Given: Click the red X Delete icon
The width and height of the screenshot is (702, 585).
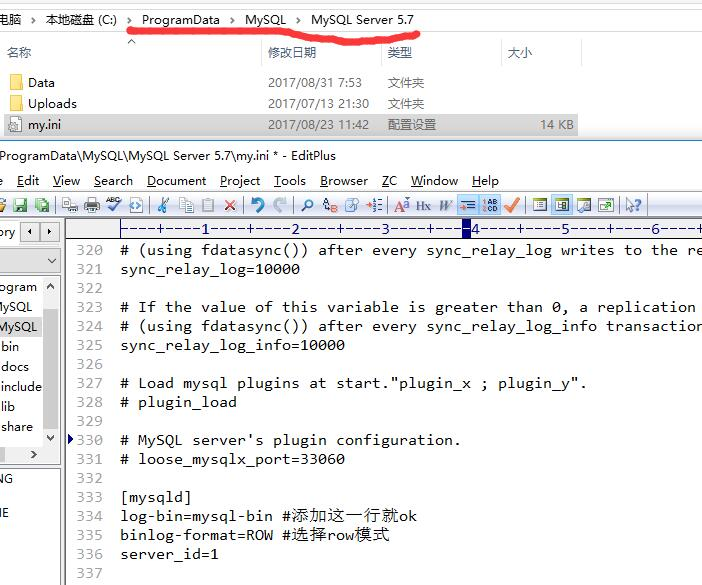Looking at the screenshot, I should pyautogui.click(x=230, y=205).
